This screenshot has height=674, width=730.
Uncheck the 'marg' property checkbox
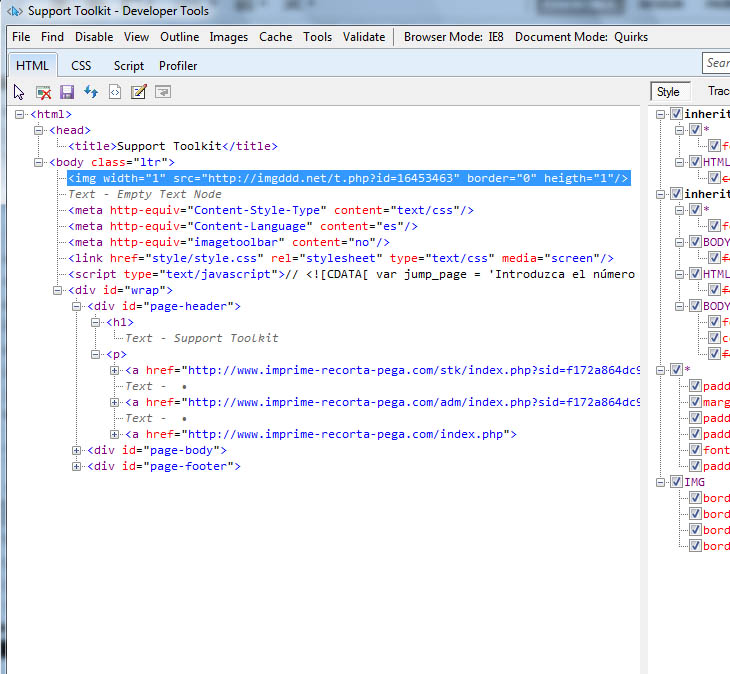[696, 402]
